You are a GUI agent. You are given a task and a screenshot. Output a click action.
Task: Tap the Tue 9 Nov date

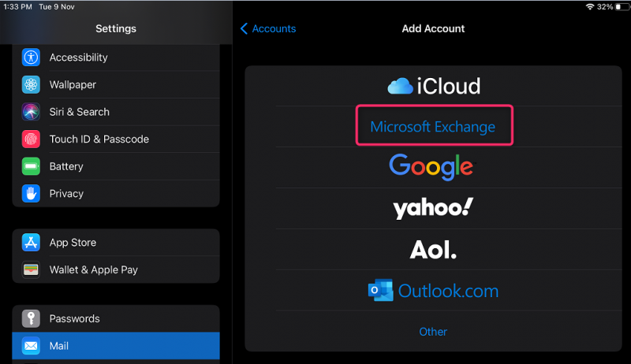57,6
